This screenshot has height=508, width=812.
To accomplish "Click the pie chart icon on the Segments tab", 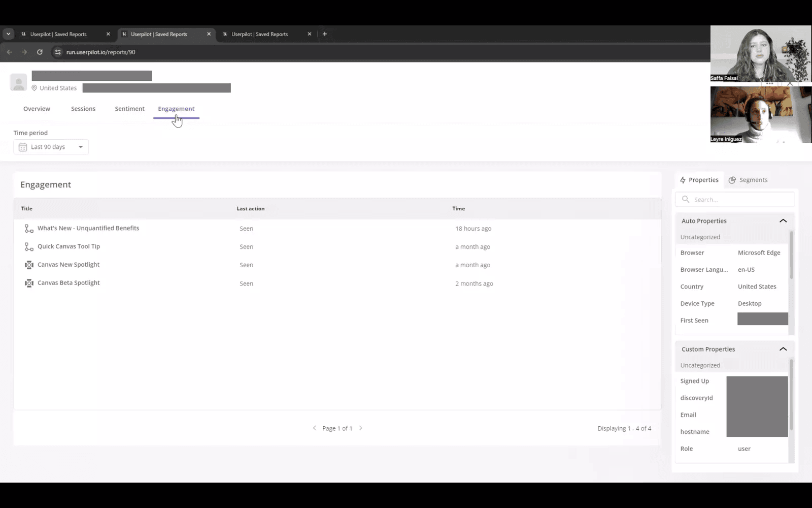I will point(732,180).
